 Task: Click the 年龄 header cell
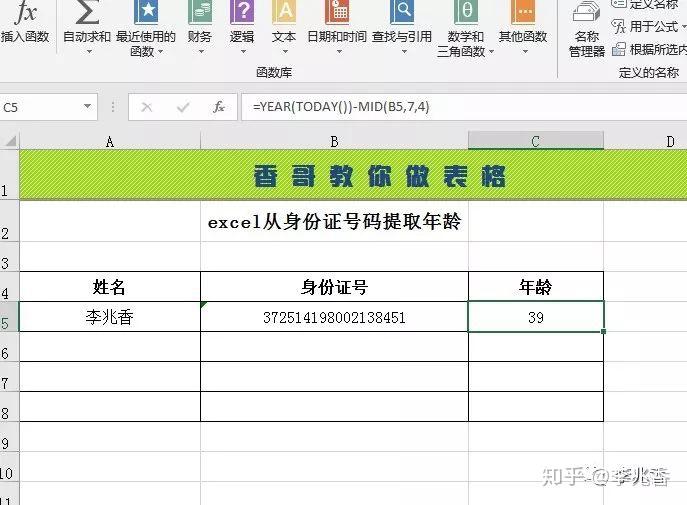536,287
